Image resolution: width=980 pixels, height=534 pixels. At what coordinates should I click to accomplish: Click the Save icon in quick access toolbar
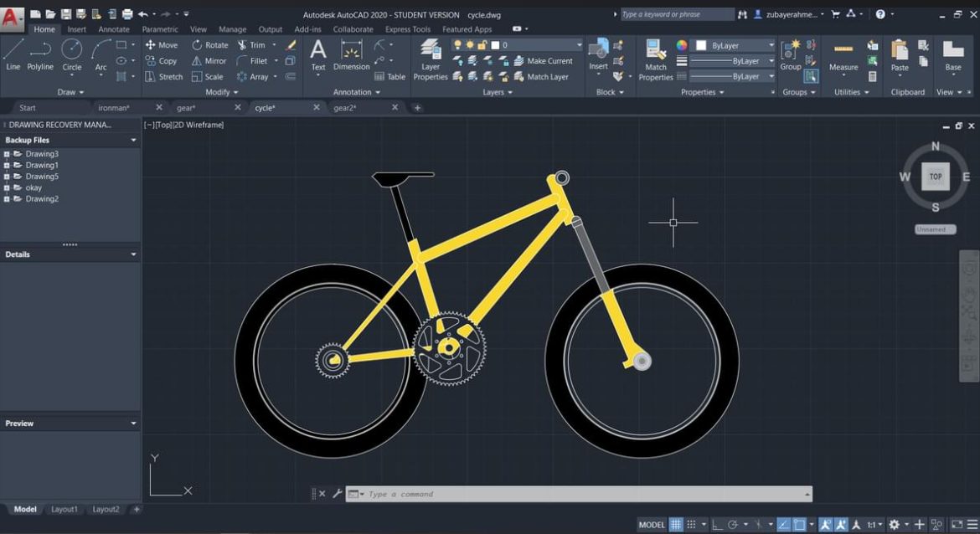[x=65, y=13]
